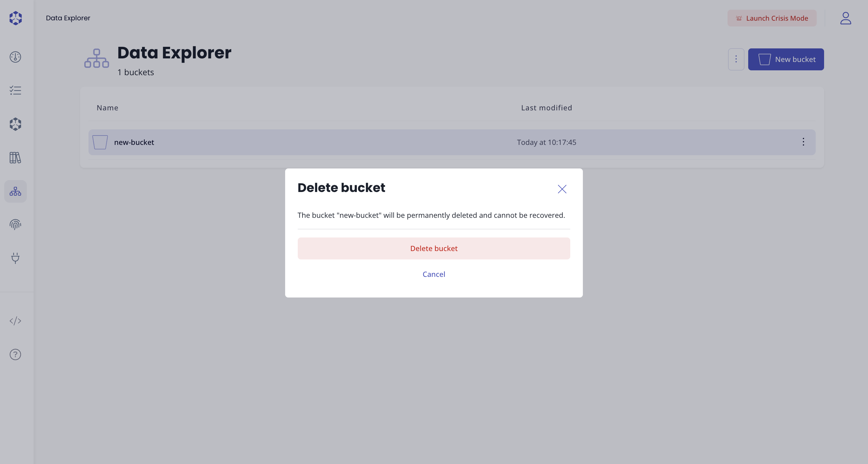Open the kebab menu on the new-bucket row
The width and height of the screenshot is (868, 464).
[803, 142]
